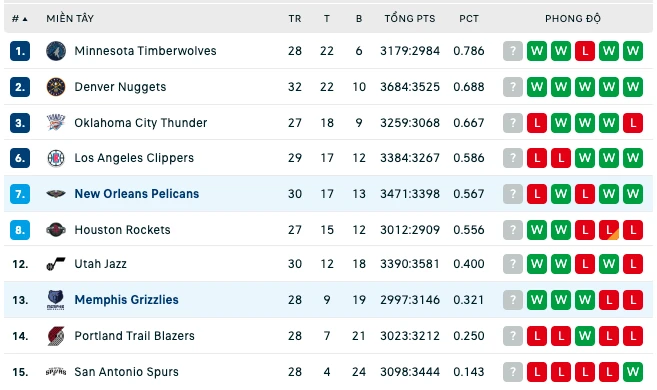This screenshot has width=657, height=390.
Task: Open the New Orleans Pelicans team link
Action: coord(137,194)
